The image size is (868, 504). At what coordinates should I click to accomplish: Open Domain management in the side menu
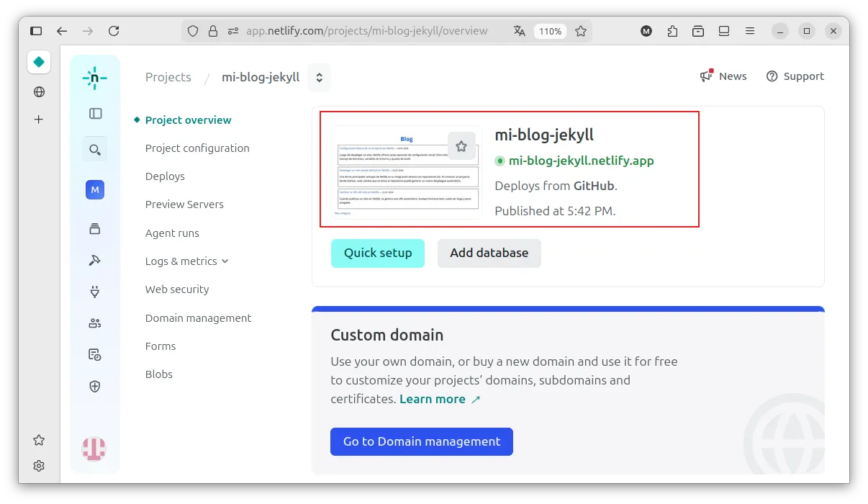198,318
